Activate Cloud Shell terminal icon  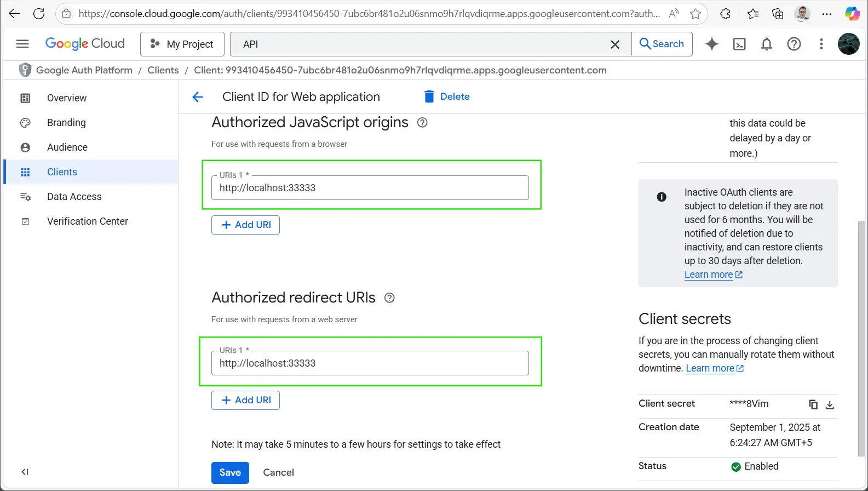point(739,44)
